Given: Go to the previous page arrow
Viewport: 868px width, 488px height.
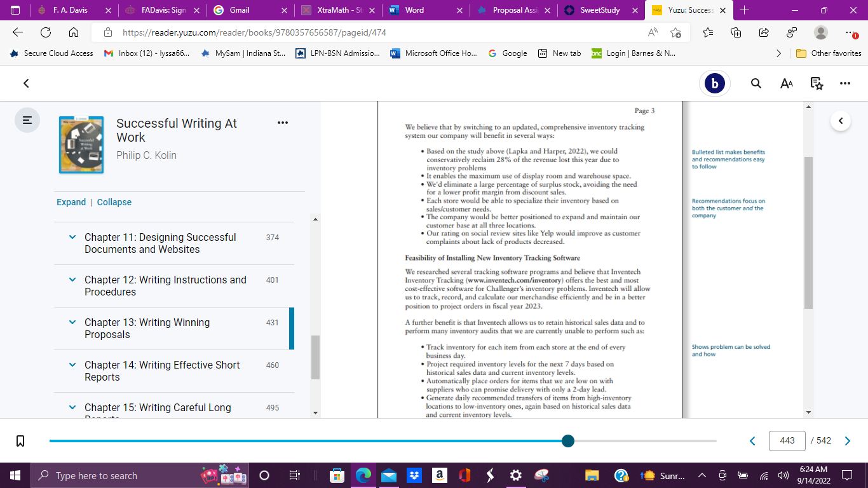Looking at the screenshot, I should (x=752, y=441).
